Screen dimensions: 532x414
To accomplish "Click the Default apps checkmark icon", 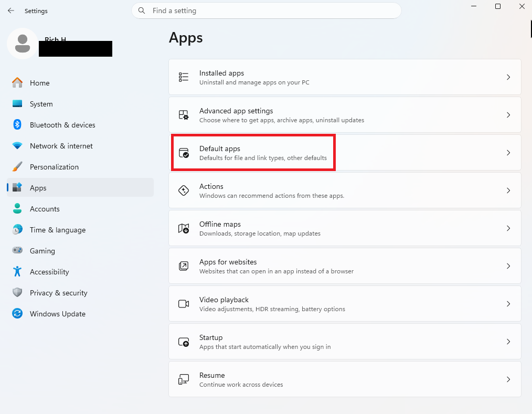I will coord(184,153).
